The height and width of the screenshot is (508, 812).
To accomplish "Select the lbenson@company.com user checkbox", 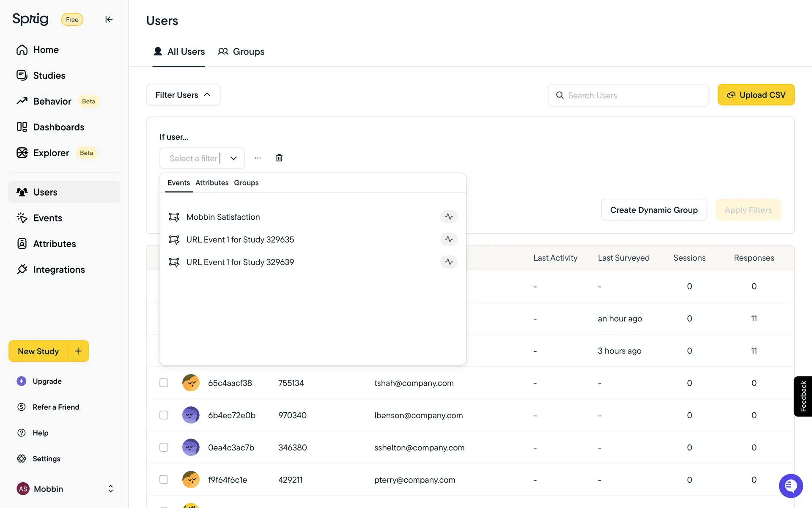I will coord(164,415).
